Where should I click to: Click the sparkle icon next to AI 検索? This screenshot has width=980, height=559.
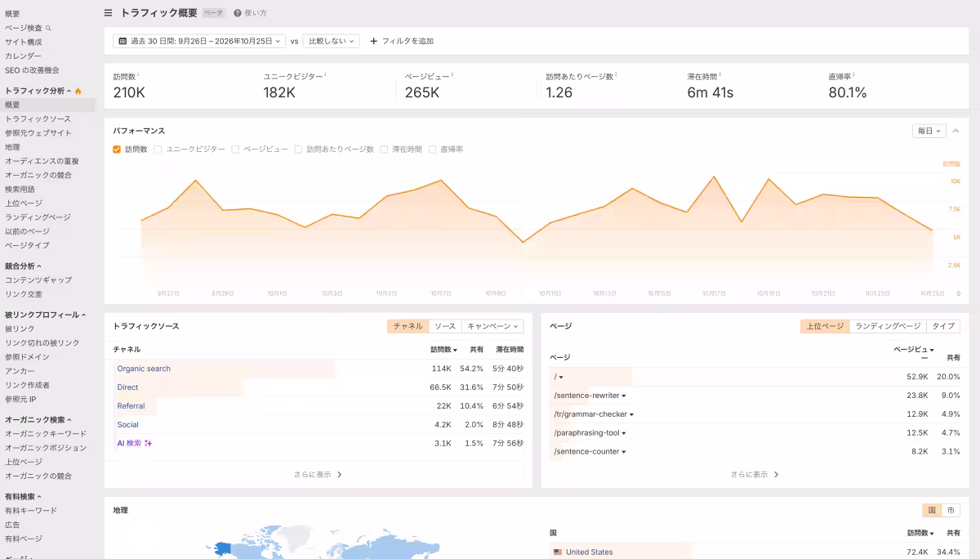(x=148, y=443)
